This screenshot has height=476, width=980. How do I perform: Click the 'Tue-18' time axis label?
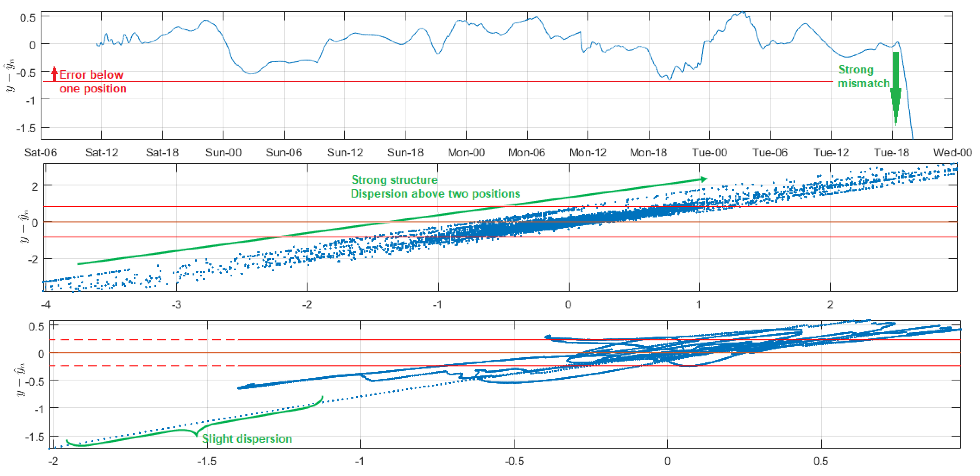[x=891, y=153]
